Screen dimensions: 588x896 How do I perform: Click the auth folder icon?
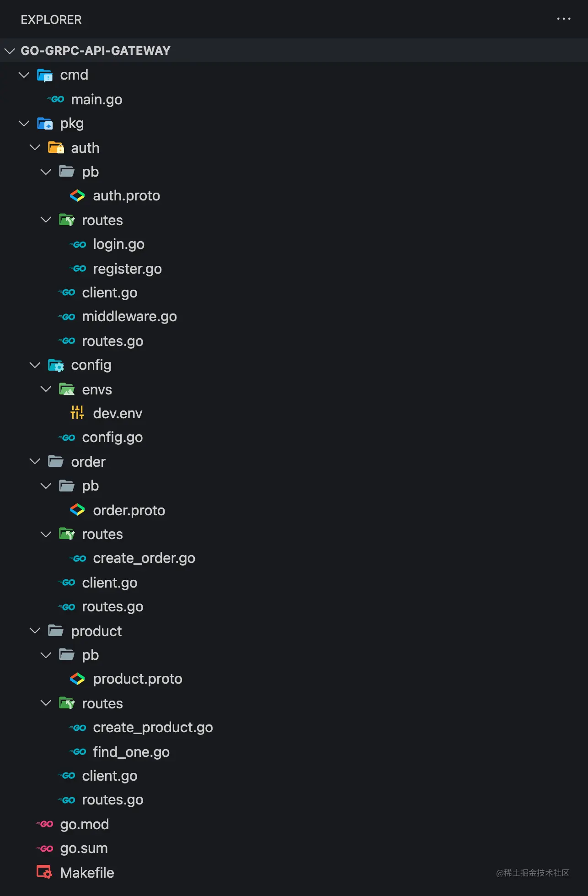pyautogui.click(x=55, y=147)
